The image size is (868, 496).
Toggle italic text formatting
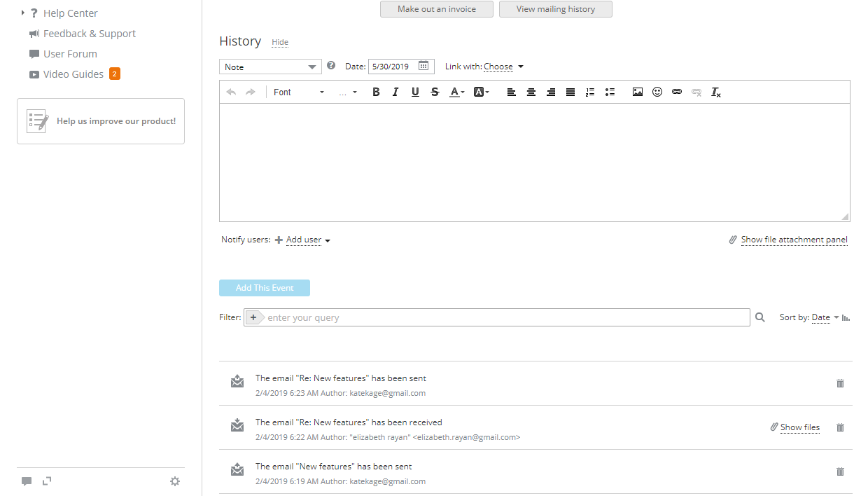[x=395, y=92]
